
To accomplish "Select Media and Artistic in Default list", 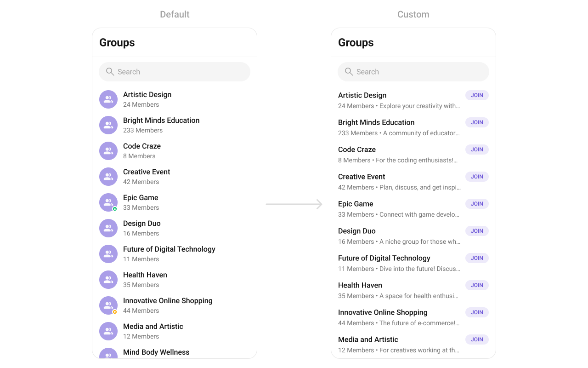I will click(x=175, y=331).
